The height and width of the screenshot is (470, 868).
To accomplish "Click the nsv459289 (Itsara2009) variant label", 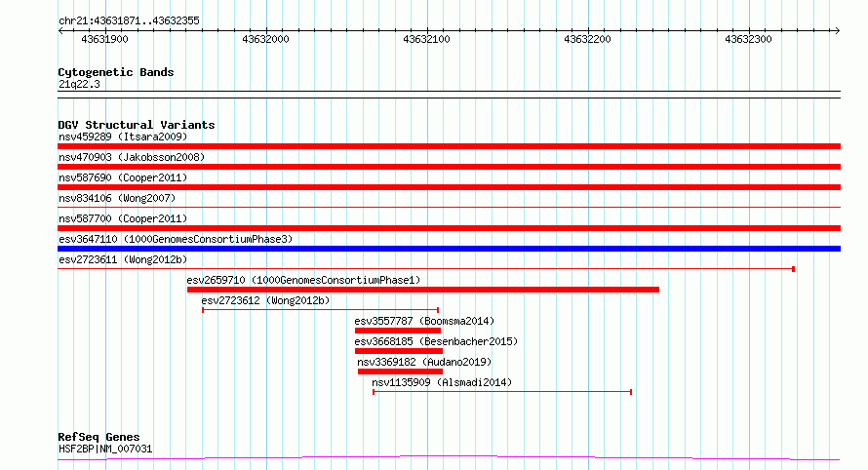I will [123, 137].
